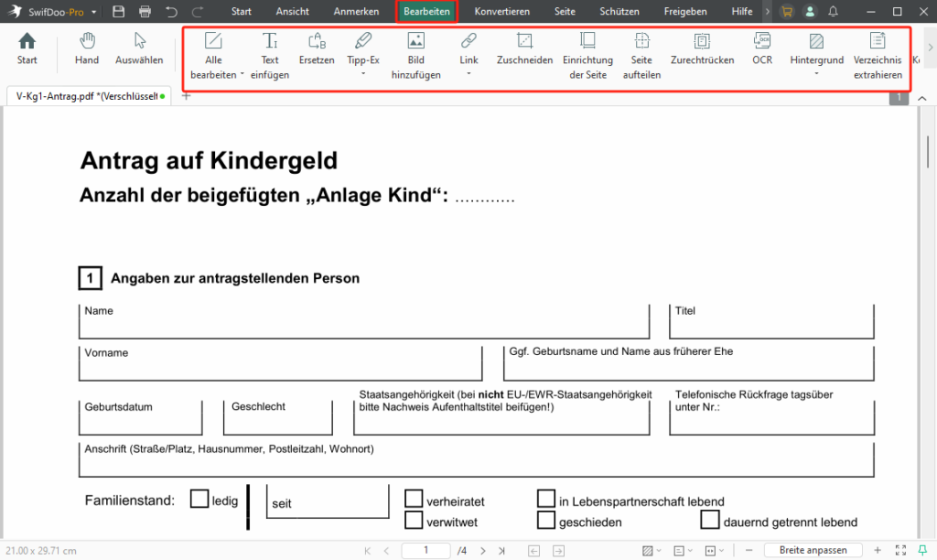Click the page number input field

point(428,550)
